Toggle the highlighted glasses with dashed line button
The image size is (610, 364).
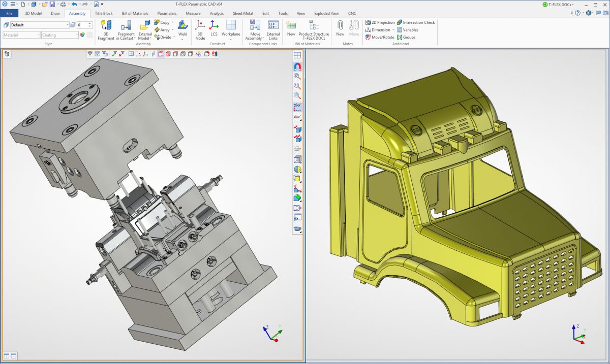coord(297,107)
